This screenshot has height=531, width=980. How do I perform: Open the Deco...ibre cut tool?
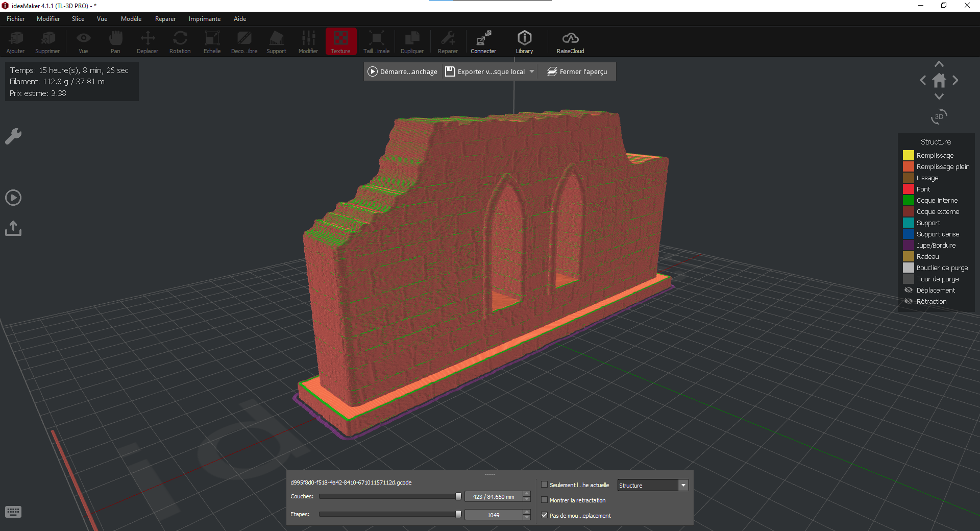[244, 42]
